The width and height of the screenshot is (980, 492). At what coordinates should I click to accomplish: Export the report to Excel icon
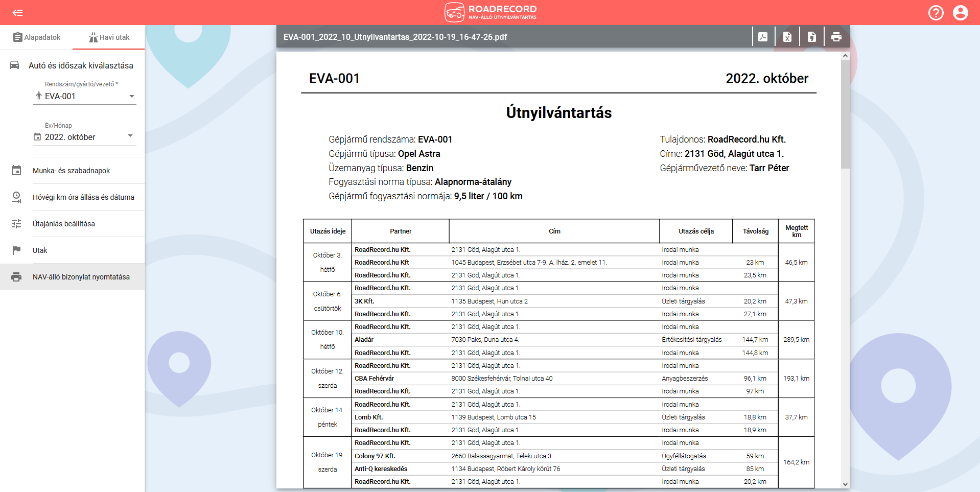(787, 37)
